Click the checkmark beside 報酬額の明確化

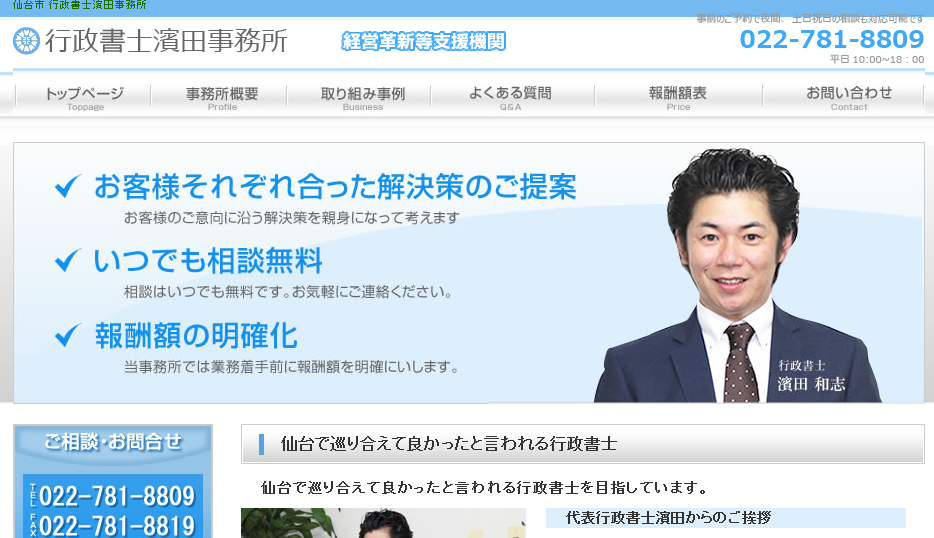(x=67, y=335)
